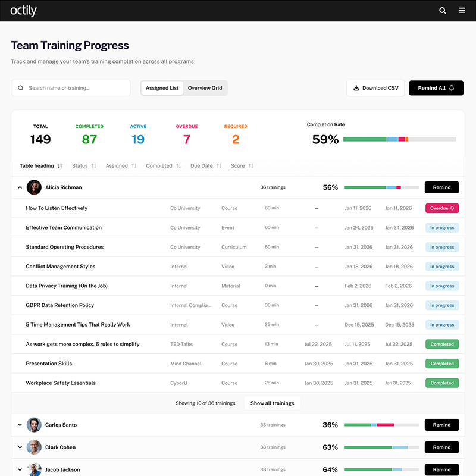The height and width of the screenshot is (476, 476).
Task: Switch to Overview Grid view
Action: tap(205, 88)
